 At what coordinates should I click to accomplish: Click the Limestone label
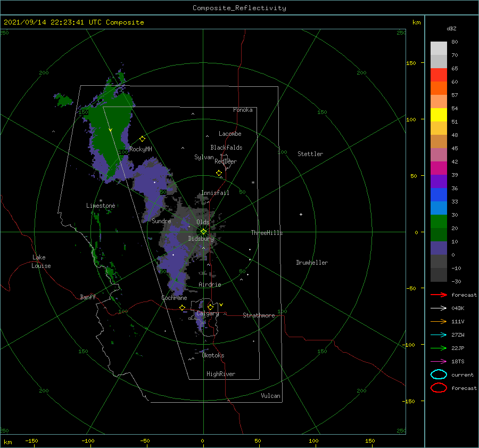[x=101, y=206]
